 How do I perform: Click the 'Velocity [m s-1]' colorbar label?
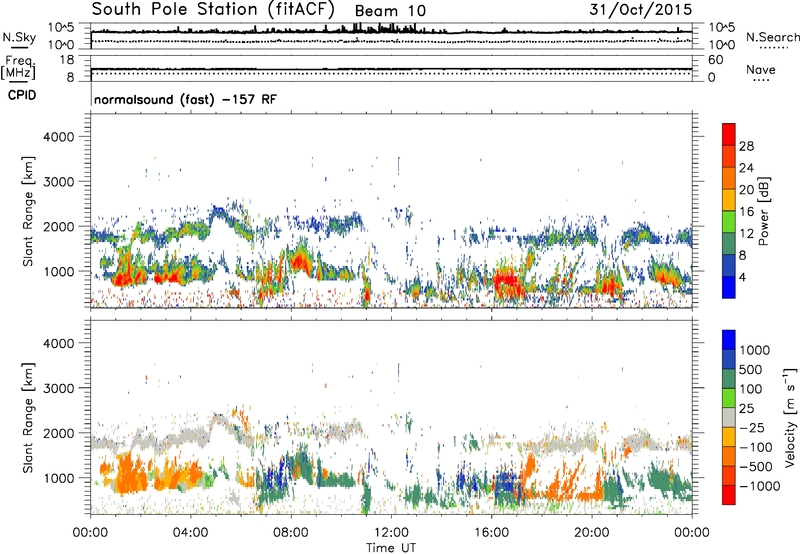point(790,417)
